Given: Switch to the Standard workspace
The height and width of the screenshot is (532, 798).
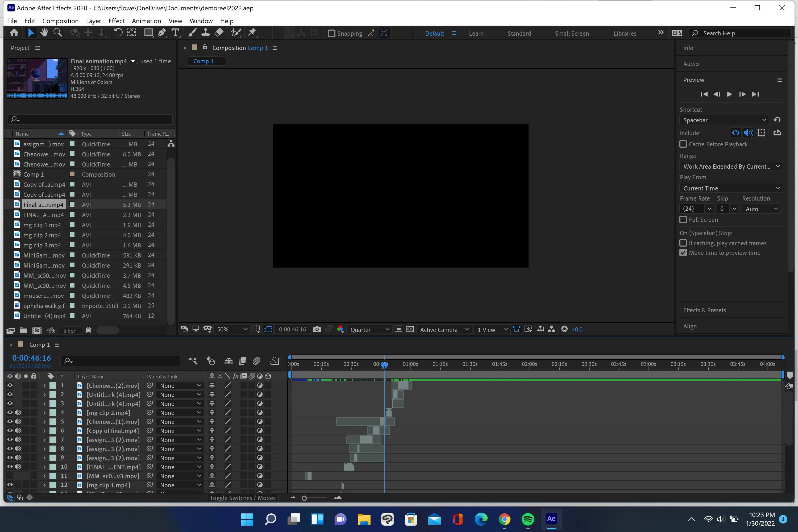Looking at the screenshot, I should pyautogui.click(x=519, y=33).
